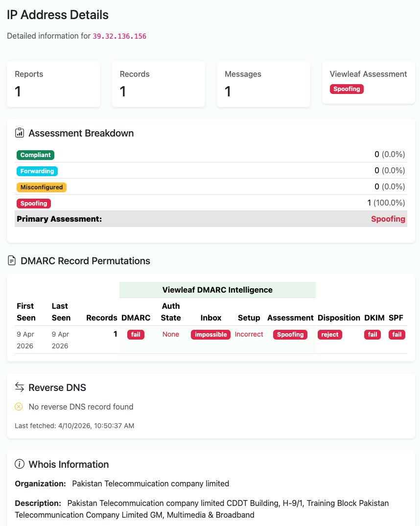This screenshot has height=526, width=420.
Task: Select the Misconfigured label in Assessment Breakdown
Action: pos(41,187)
